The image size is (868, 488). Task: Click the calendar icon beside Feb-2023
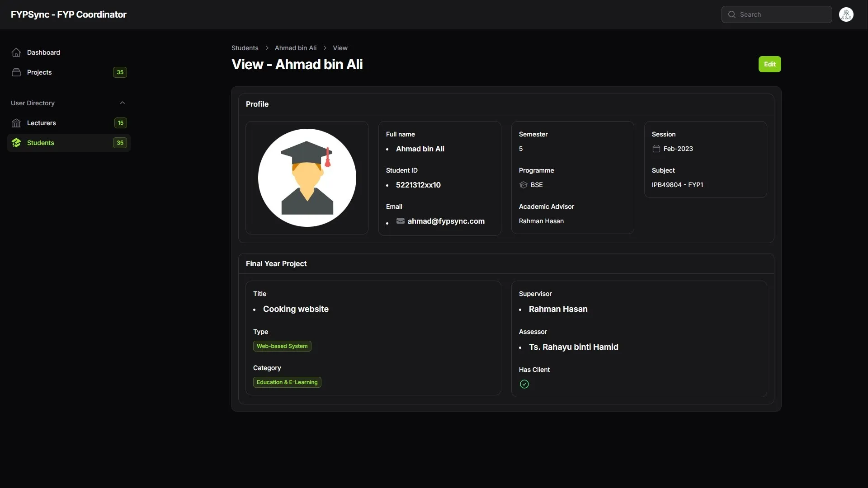[656, 149]
